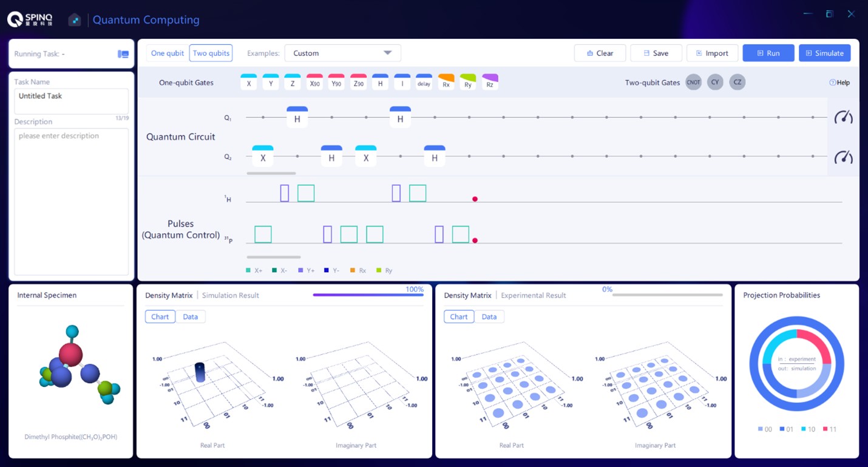Screen dimensions: 868x467
Task: Open the Help link
Action: tap(839, 83)
